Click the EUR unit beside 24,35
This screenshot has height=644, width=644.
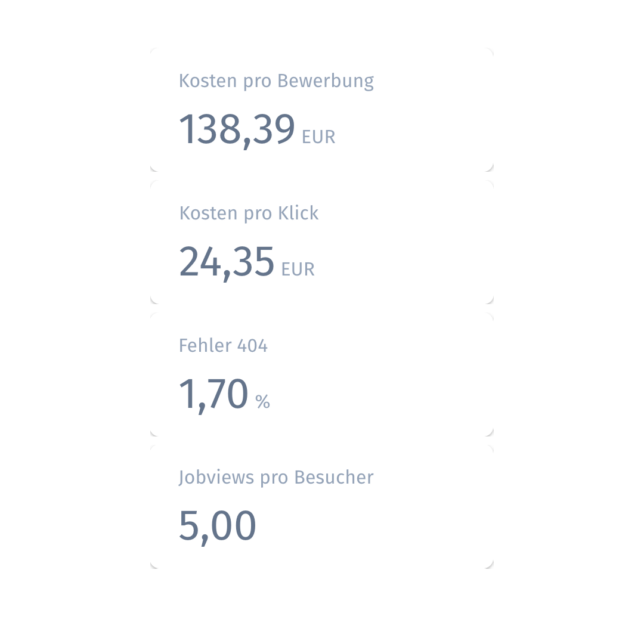298,270
